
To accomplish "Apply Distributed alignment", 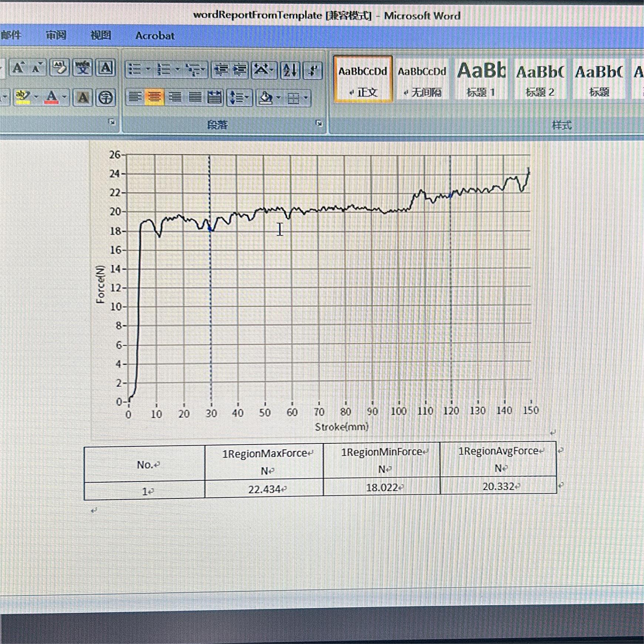I will 215,98.
